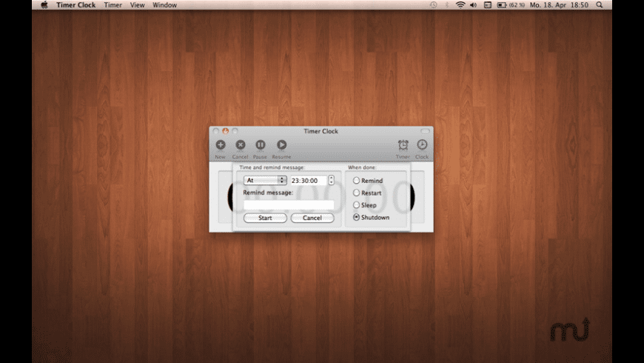Image resolution: width=644 pixels, height=363 pixels.
Task: Open the 'At' time mode dropdown
Action: (x=265, y=181)
